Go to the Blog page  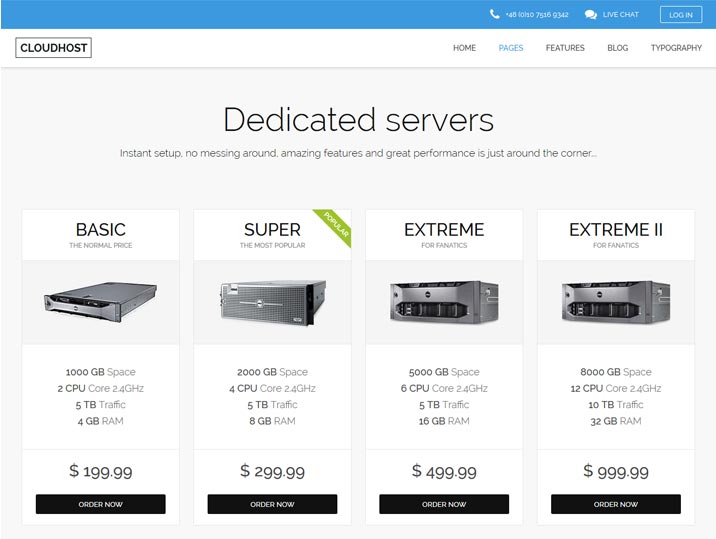(617, 48)
